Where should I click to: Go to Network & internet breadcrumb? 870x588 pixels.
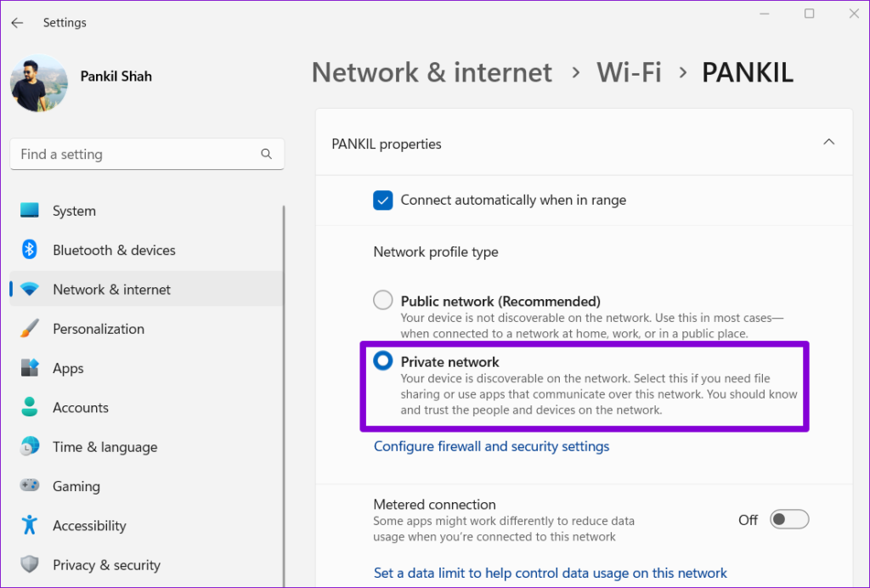432,72
